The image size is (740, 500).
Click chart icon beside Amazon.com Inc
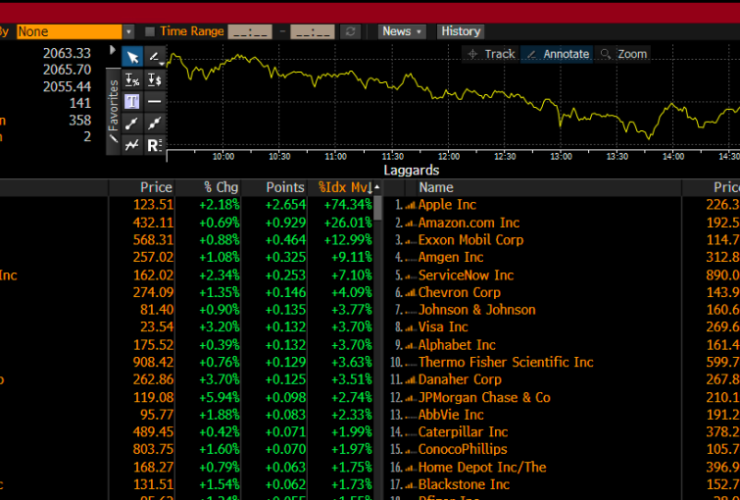click(410, 223)
